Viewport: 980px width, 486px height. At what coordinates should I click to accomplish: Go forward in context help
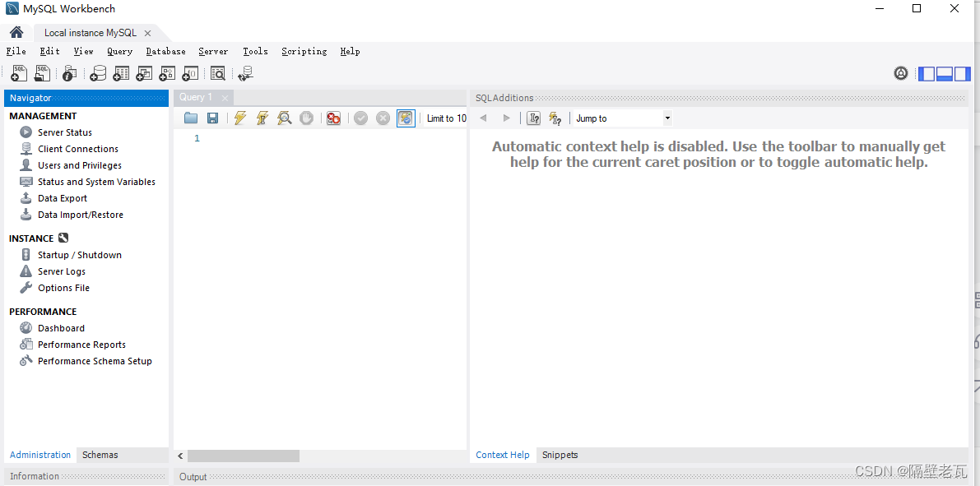(506, 118)
